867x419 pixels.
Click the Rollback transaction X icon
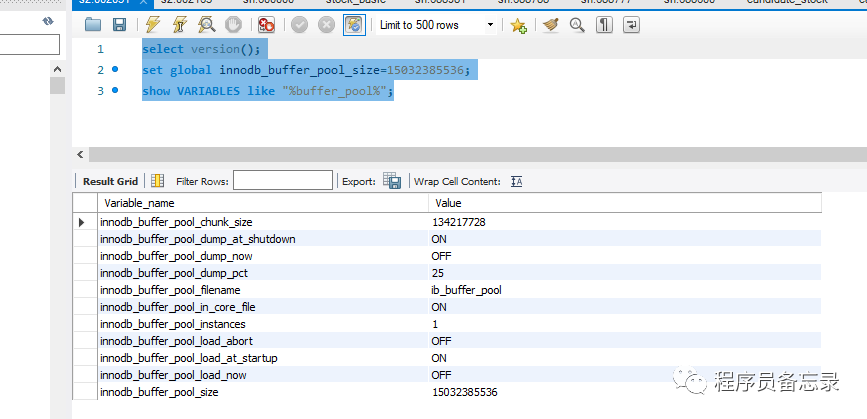tap(326, 25)
